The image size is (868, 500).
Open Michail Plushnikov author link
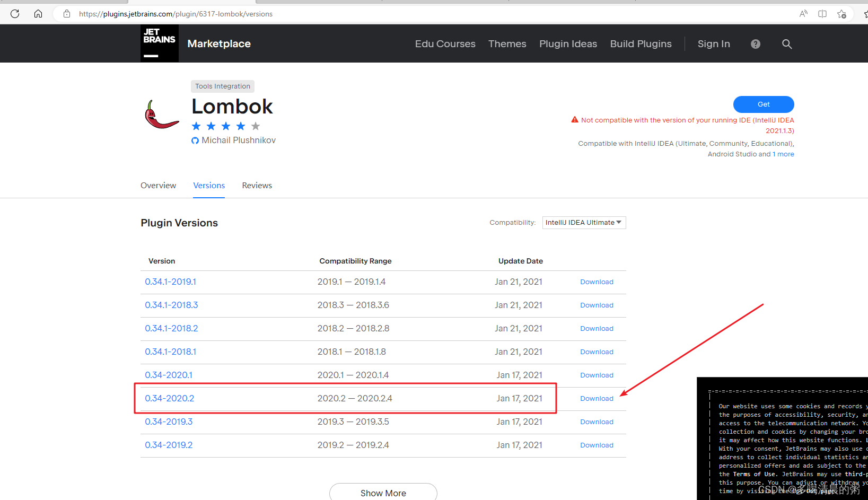point(239,141)
